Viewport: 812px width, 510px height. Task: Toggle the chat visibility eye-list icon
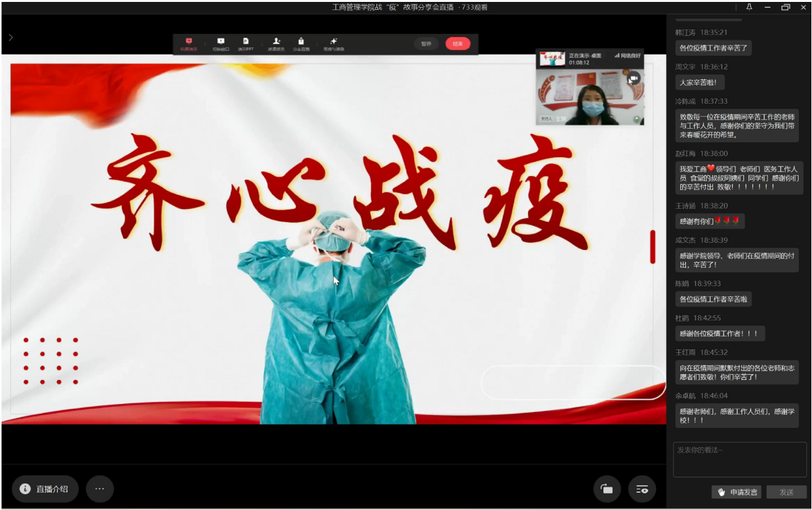[x=642, y=489]
